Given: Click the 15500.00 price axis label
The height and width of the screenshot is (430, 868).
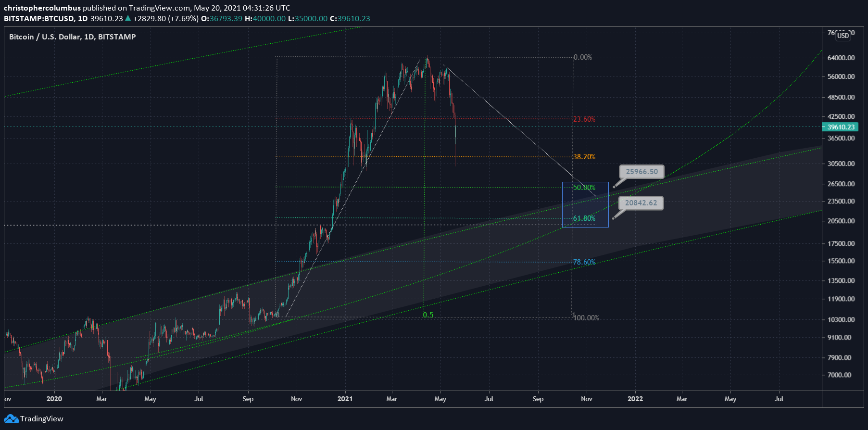Looking at the screenshot, I should [x=841, y=261].
